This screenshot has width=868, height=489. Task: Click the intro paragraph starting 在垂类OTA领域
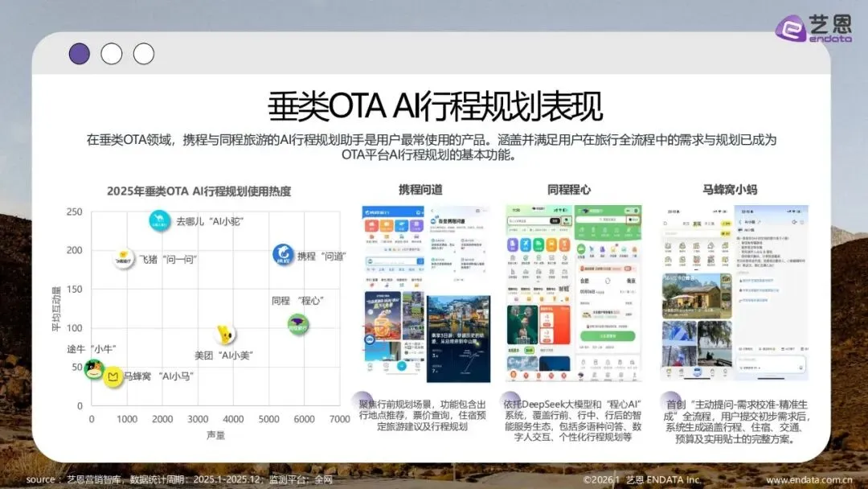[x=432, y=147]
